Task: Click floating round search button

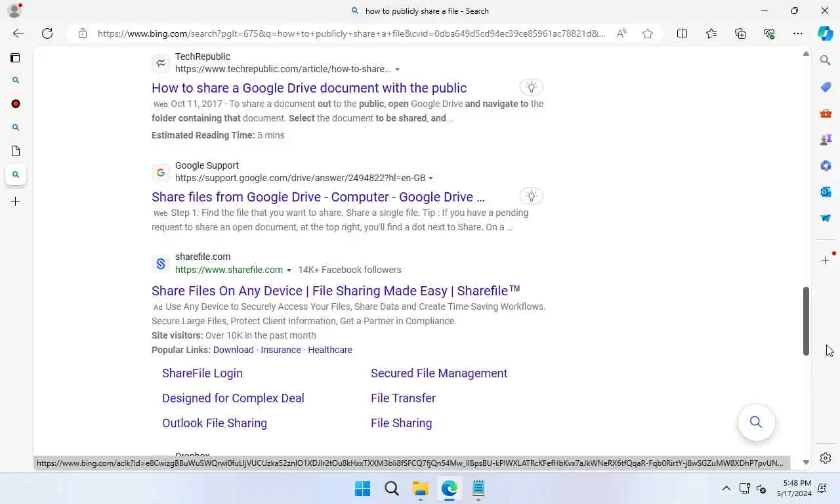Action: click(x=756, y=422)
